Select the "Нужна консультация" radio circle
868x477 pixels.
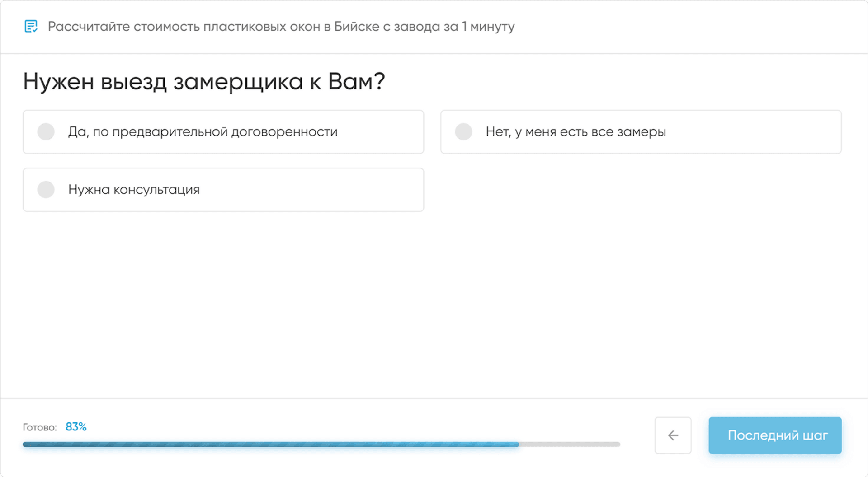(x=46, y=190)
